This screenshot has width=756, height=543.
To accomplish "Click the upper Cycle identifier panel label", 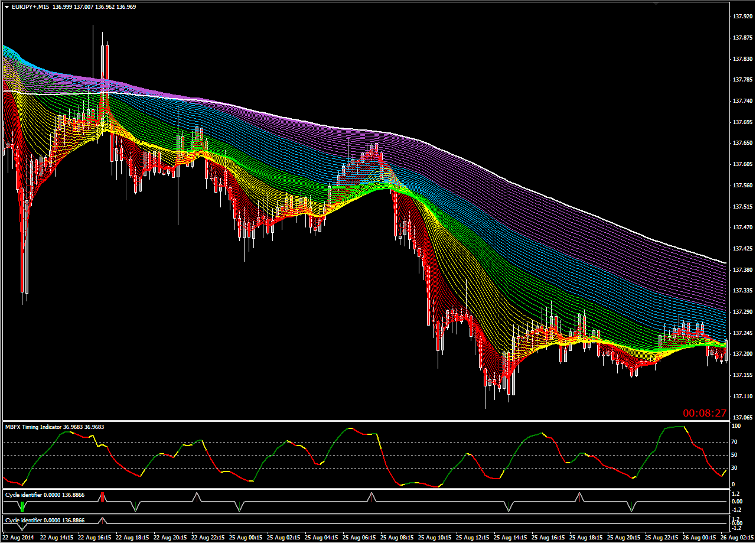I will click(23, 494).
